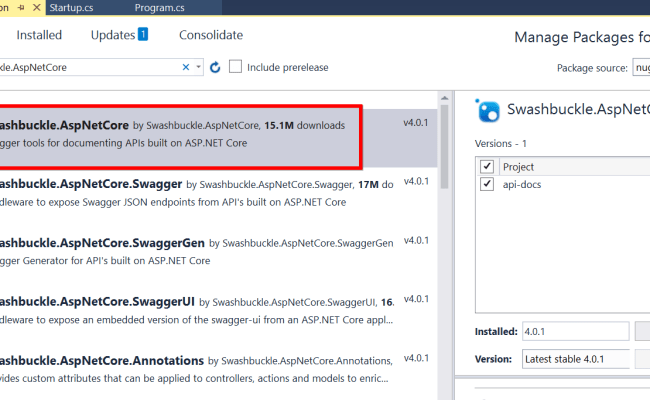The image size is (650, 400).
Task: Enable the Include prerelease checkbox
Action: [236, 67]
